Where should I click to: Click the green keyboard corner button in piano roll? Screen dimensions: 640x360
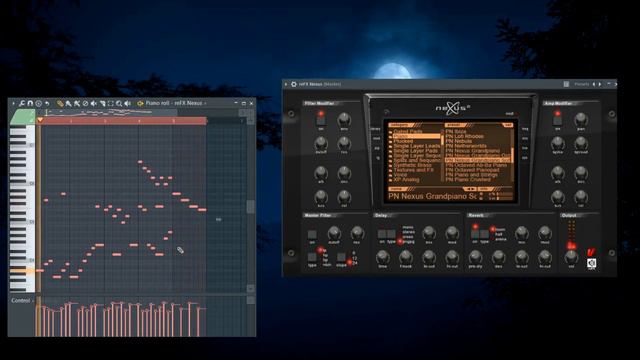pos(22,117)
